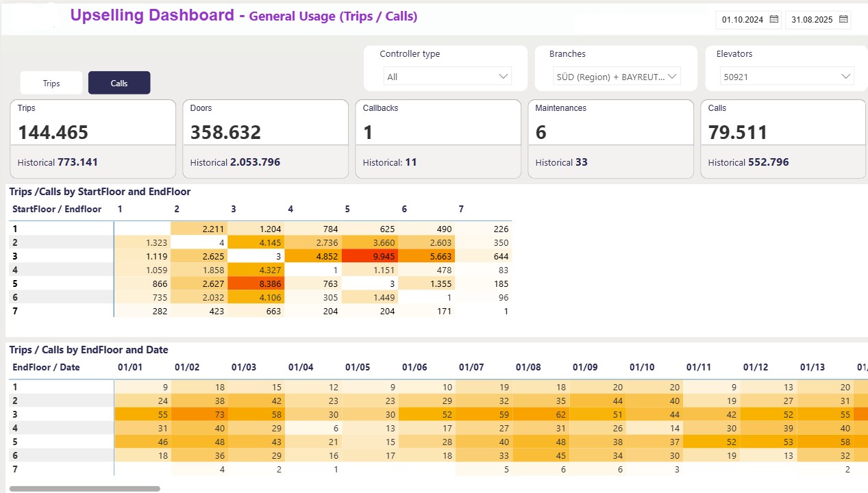868x493 pixels.
Task: Open the end date calendar picker icon
Action: click(x=843, y=19)
